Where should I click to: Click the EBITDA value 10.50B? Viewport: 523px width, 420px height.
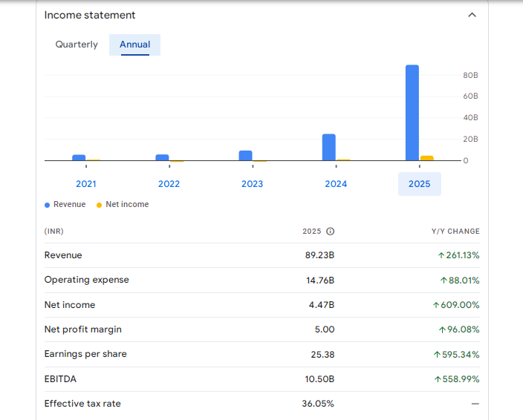click(x=319, y=379)
